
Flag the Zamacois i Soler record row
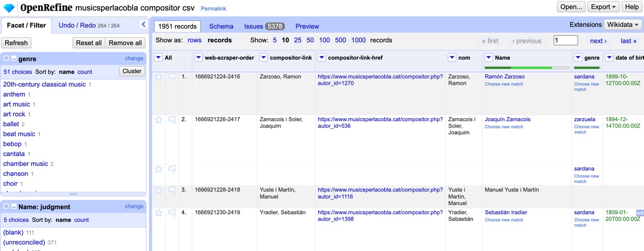[172, 120]
